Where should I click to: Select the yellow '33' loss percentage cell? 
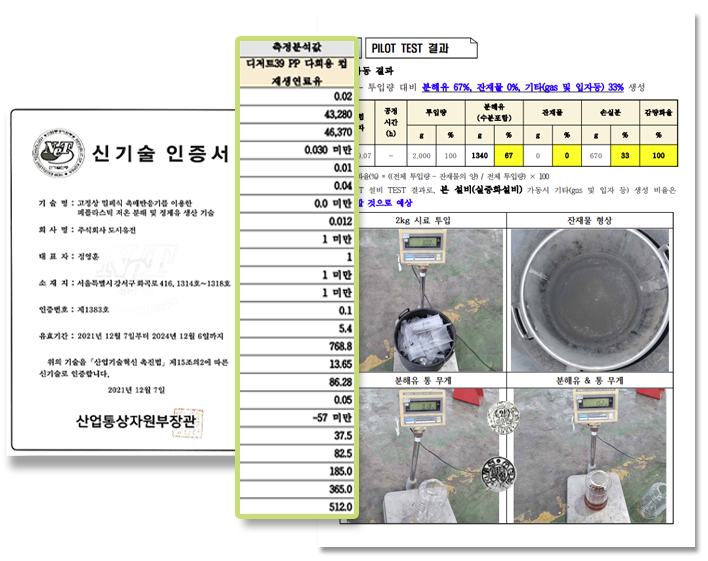[625, 155]
